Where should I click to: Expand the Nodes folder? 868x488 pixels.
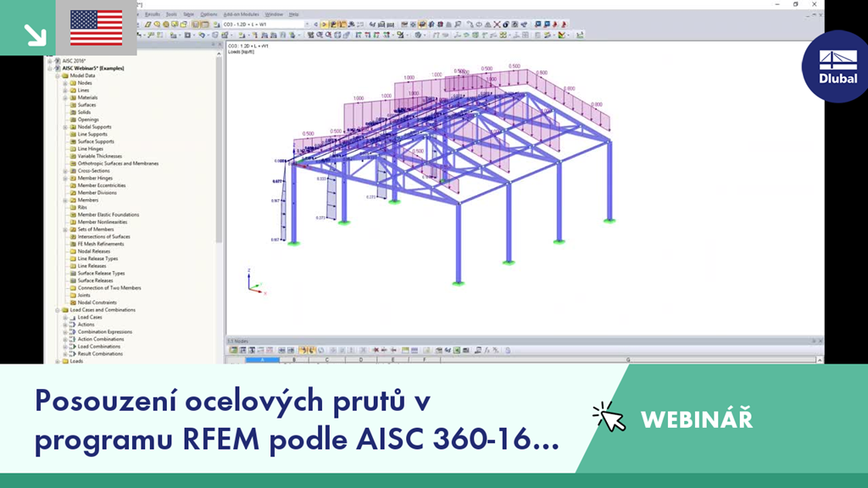[x=65, y=83]
